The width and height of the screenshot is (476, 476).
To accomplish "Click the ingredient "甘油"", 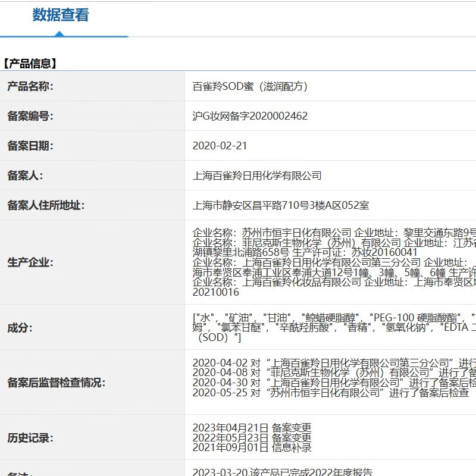I will [x=277, y=318].
